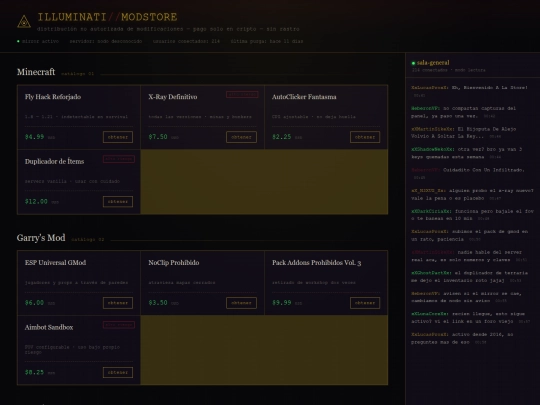
Task: Select the ESP Universal GMod title
Action: (x=55, y=262)
